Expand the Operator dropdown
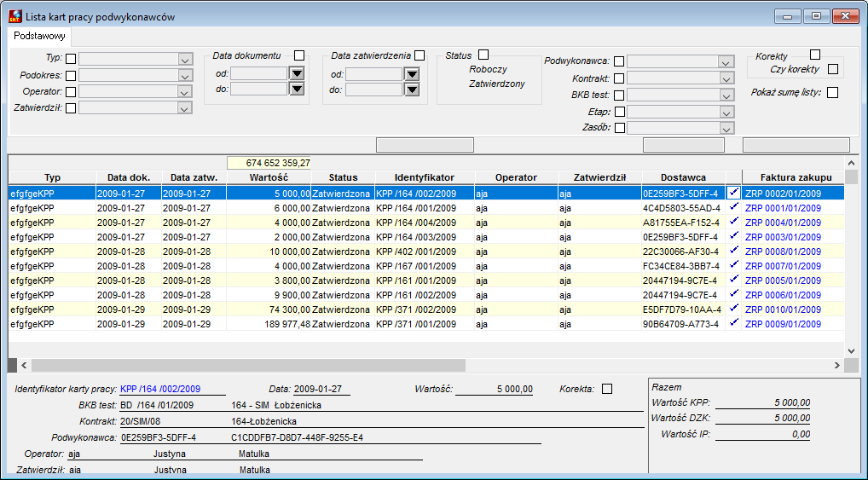The height and width of the screenshot is (480, 868). 185,92
